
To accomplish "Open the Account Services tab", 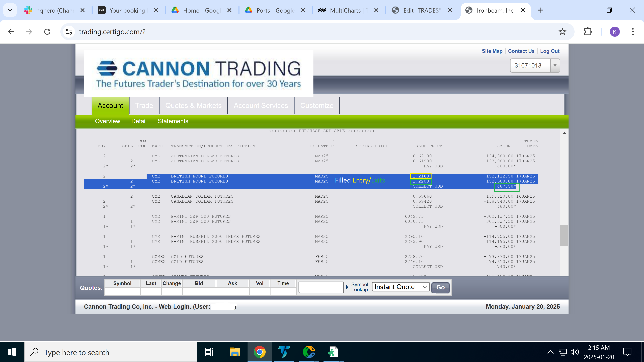I will click(x=261, y=105).
